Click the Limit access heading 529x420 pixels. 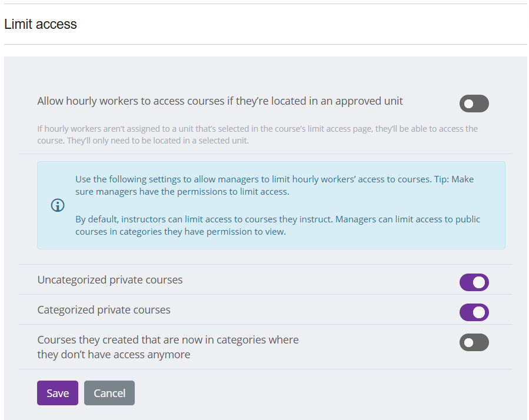click(x=41, y=24)
